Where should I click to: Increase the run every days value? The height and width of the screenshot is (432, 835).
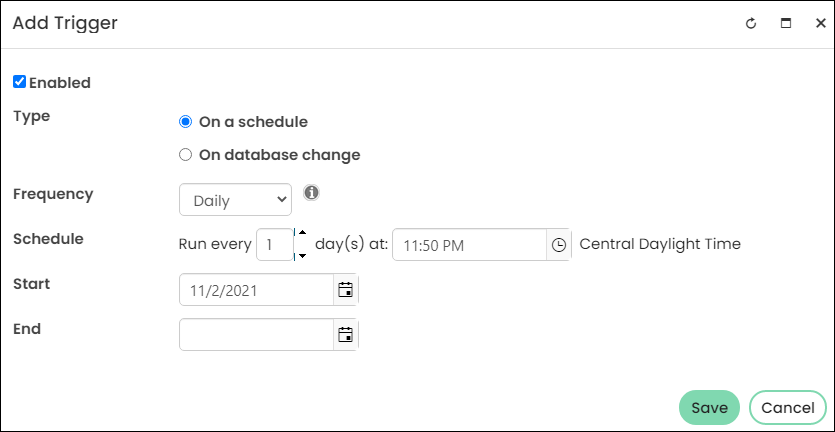pos(302,233)
